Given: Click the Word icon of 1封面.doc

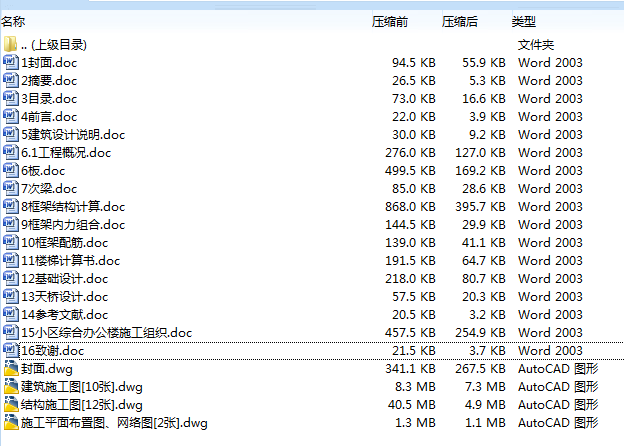Looking at the screenshot, I should tap(11, 62).
